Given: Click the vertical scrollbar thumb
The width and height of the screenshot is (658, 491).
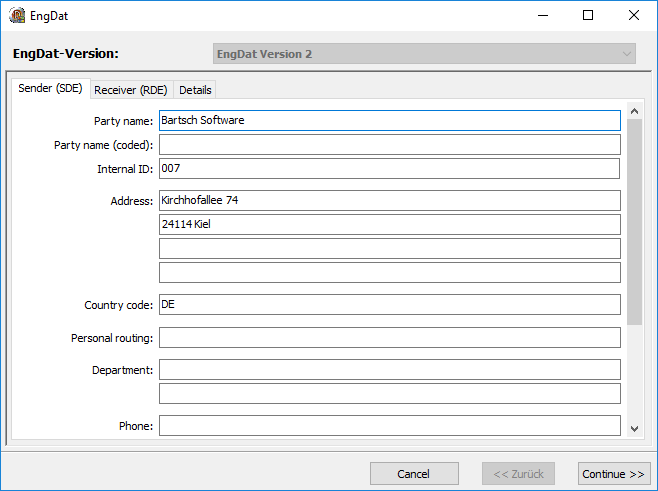Looking at the screenshot, I should tap(634, 222).
